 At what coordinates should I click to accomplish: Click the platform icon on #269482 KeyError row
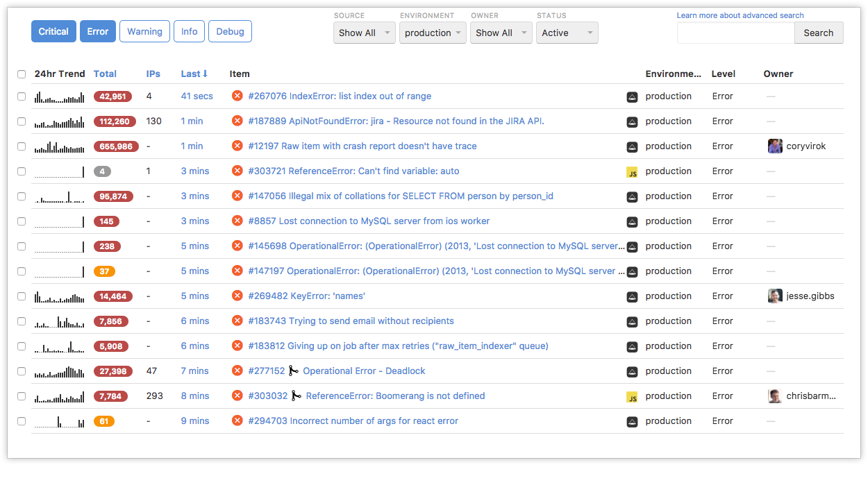pos(632,297)
